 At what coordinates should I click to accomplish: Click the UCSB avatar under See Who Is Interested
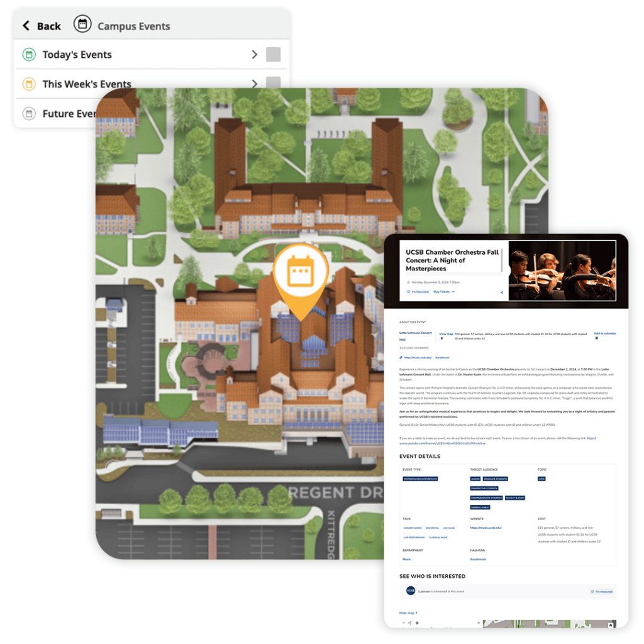[x=410, y=591]
